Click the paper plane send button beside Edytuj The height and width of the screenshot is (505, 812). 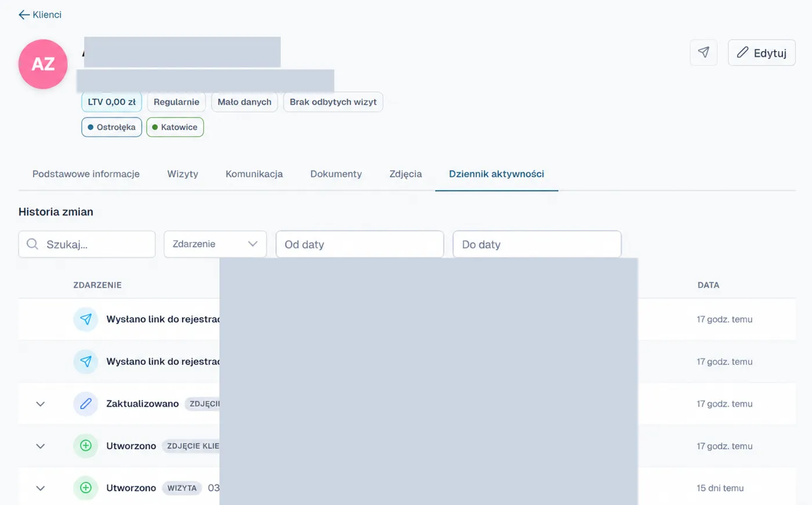coord(704,53)
